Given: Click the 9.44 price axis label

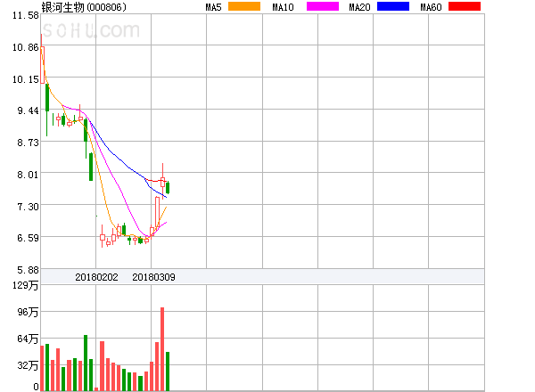Looking at the screenshot, I should [x=28, y=110].
